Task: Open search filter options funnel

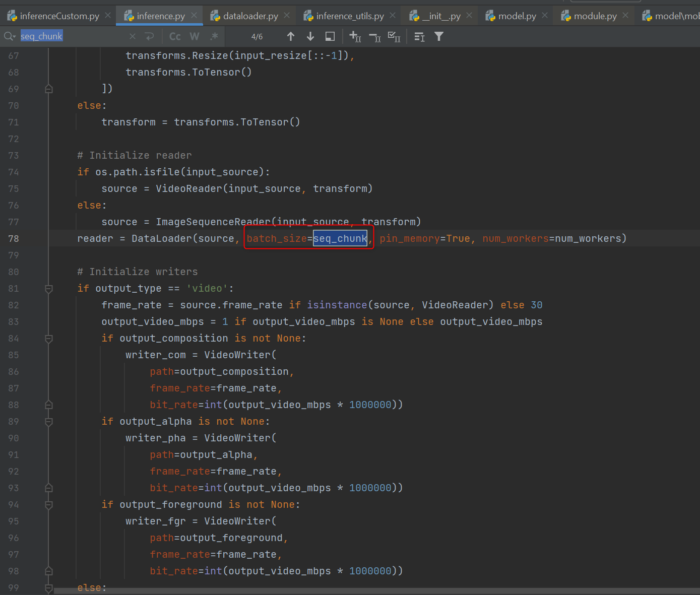Action: coord(439,36)
